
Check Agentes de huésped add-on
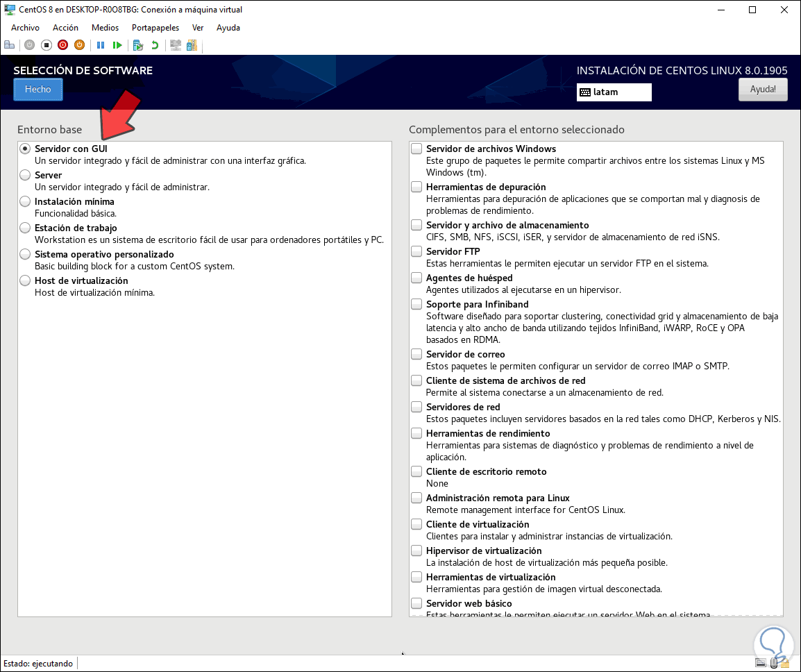click(x=417, y=278)
